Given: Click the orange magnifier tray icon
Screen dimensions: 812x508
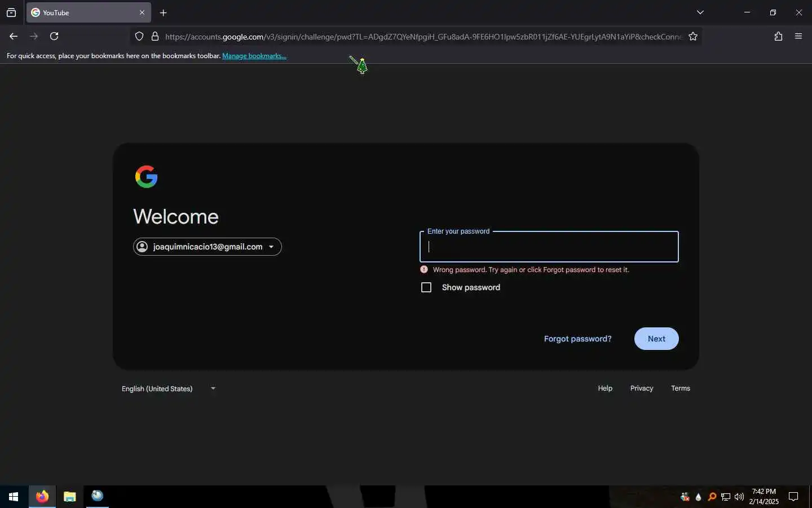Looking at the screenshot, I should tap(712, 497).
